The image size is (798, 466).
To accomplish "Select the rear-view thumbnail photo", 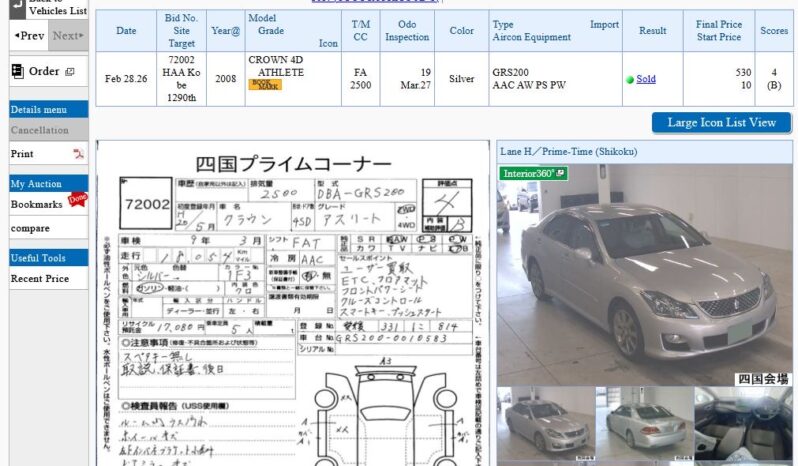I will (x=644, y=425).
